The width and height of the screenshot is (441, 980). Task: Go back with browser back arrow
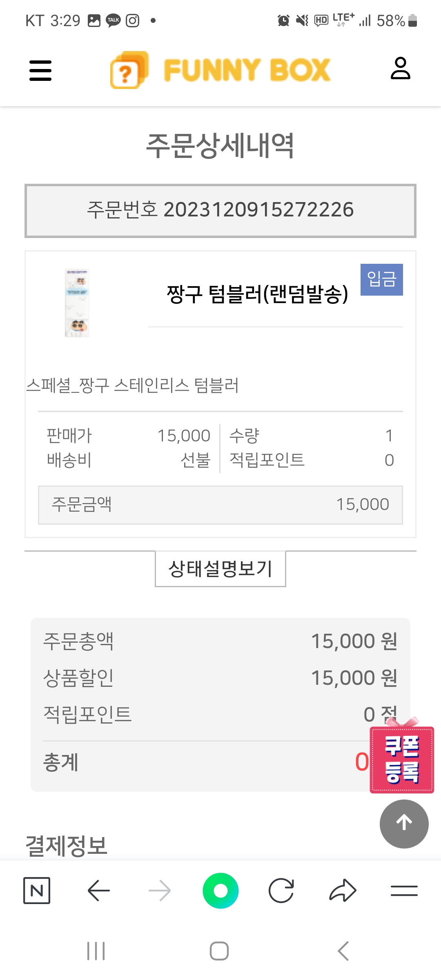pos(98,890)
